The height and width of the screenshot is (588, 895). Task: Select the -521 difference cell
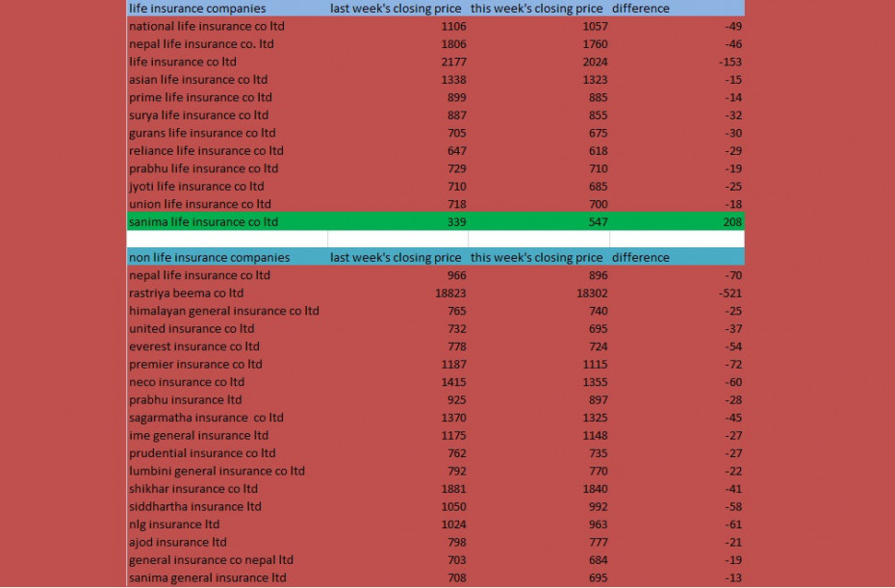[677, 293]
